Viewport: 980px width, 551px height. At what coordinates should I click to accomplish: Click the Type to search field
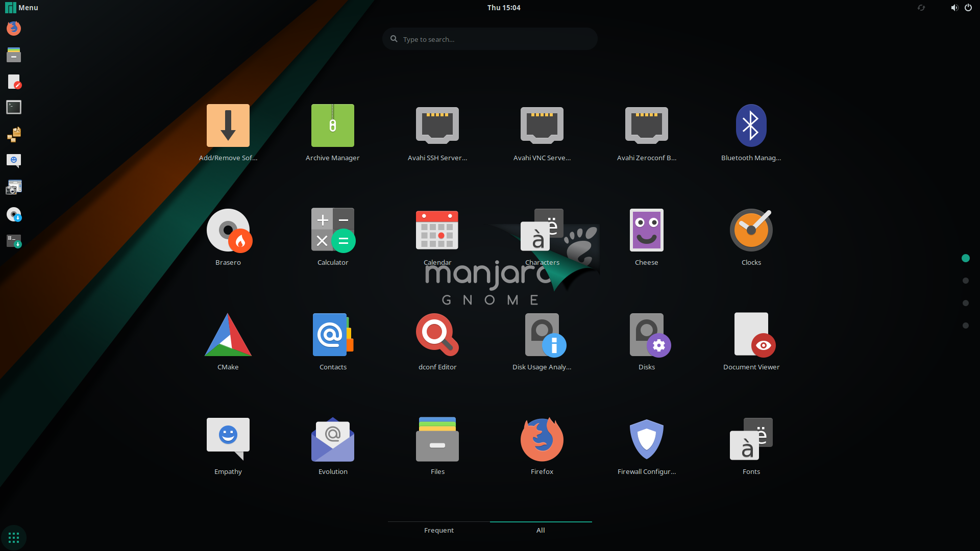490,39
